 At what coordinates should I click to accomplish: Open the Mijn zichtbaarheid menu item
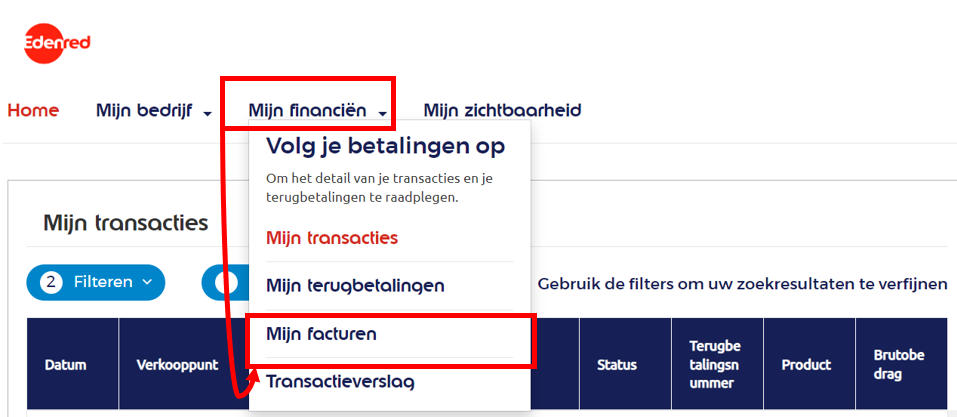(502, 110)
